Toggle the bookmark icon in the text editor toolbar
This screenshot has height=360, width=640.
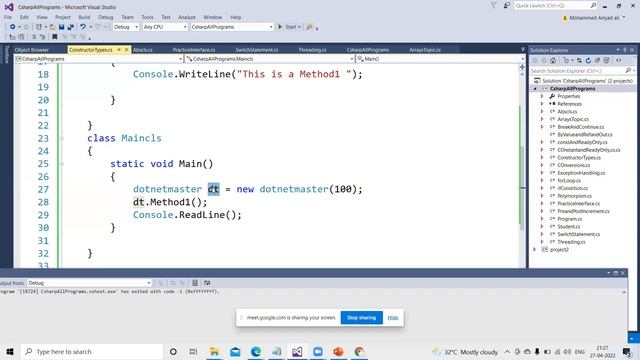point(55,37)
